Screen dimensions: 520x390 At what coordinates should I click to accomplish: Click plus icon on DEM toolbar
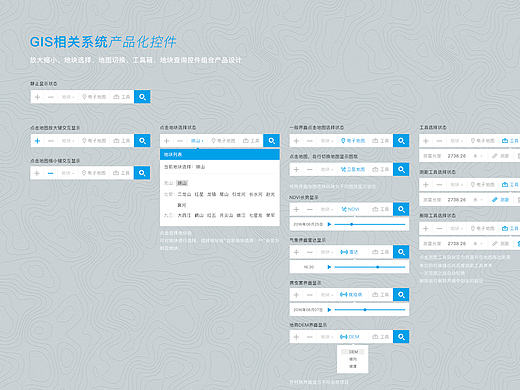click(x=296, y=337)
